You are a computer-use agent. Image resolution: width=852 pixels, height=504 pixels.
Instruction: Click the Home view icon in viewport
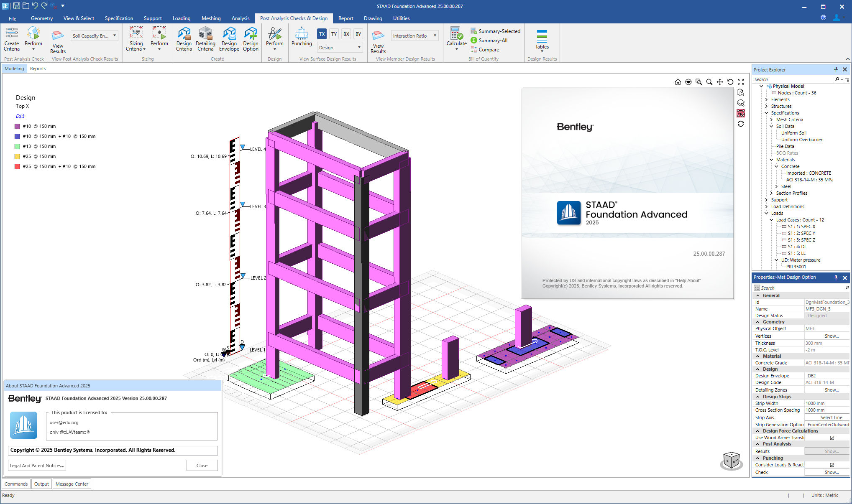[678, 82]
